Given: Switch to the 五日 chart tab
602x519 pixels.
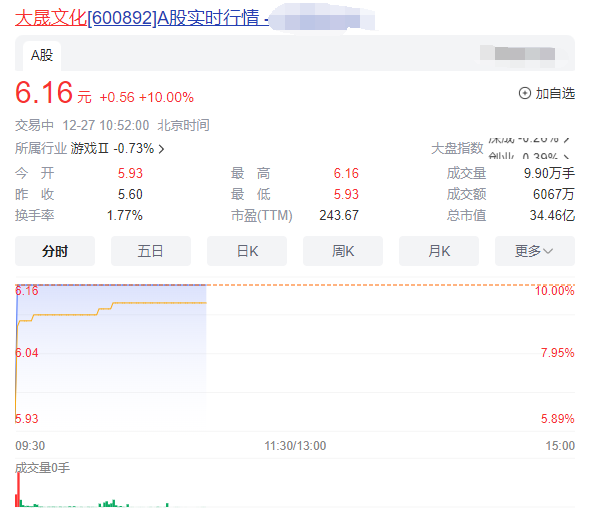Looking at the screenshot, I should point(151,251).
